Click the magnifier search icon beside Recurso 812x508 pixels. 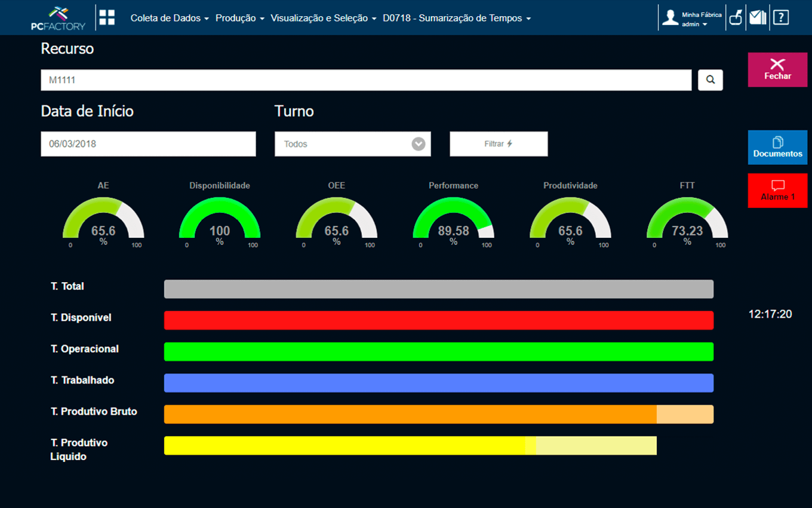(x=710, y=80)
